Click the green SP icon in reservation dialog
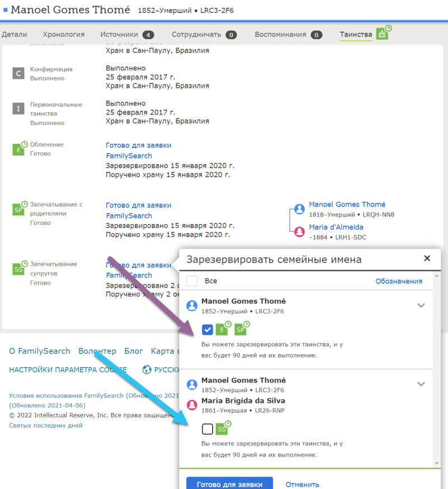The height and width of the screenshot is (489, 448). [242, 328]
